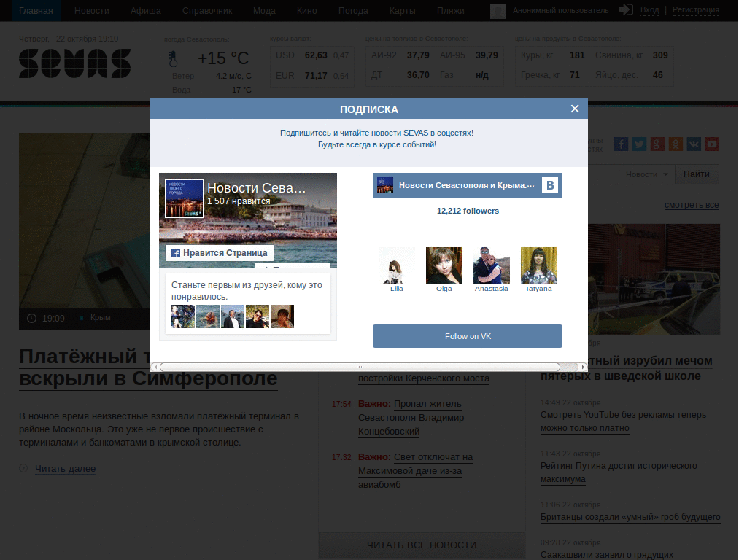747x560 pixels.
Task: Click the Новости Севастополя и Крыма VK title
Action: coord(466,185)
